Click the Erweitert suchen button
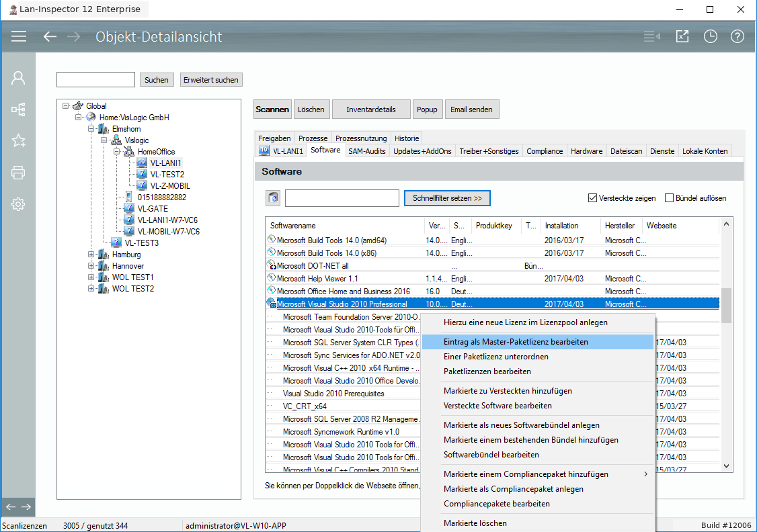The image size is (757, 532). [x=211, y=79]
